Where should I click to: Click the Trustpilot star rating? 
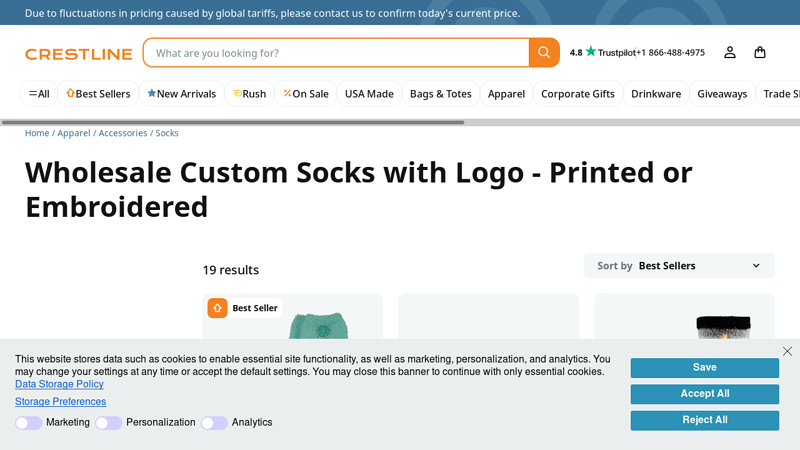602,52
